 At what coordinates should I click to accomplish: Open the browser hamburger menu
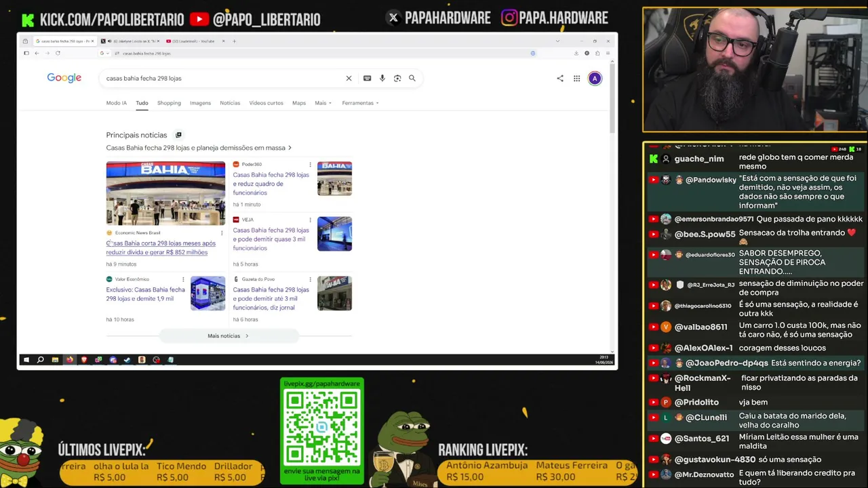point(608,53)
